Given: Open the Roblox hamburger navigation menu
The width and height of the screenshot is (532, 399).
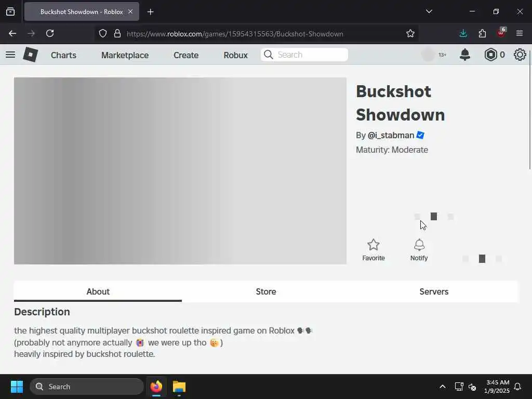Looking at the screenshot, I should coord(10,55).
